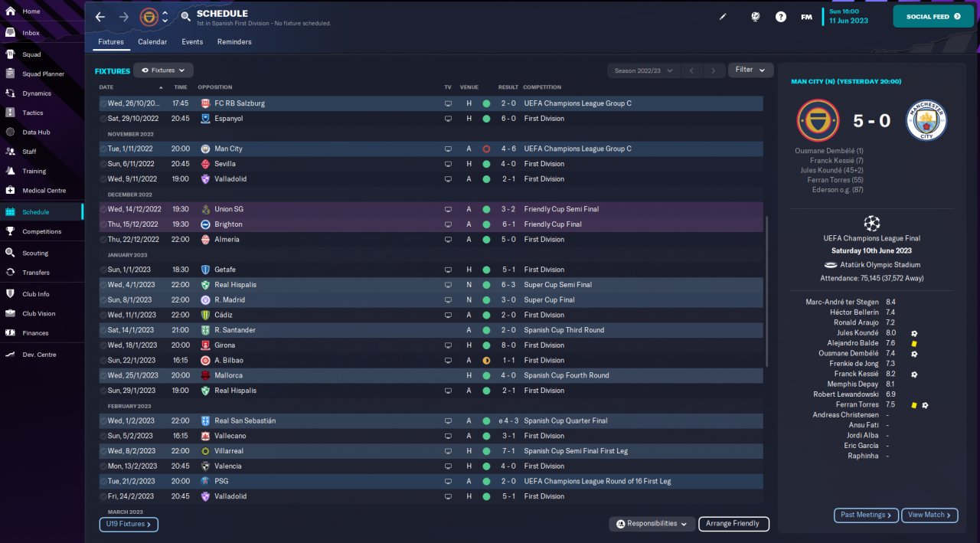
Task: Click the pencil edit icon
Action: pyautogui.click(x=723, y=16)
